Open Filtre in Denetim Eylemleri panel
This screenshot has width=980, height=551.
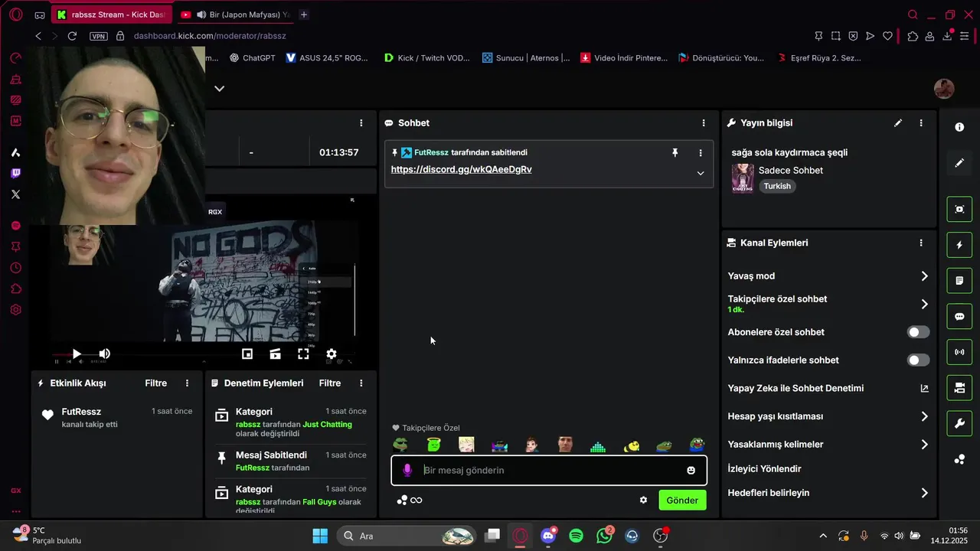pyautogui.click(x=330, y=383)
